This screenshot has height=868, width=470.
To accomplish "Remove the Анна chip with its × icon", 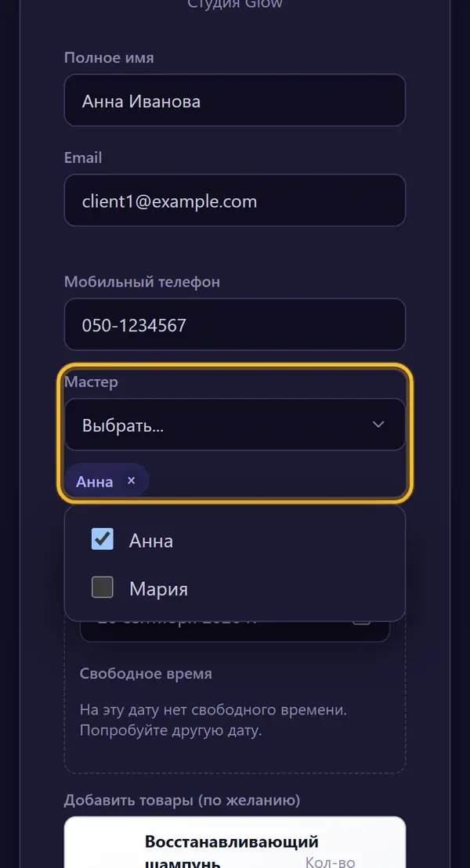I will pyautogui.click(x=131, y=480).
